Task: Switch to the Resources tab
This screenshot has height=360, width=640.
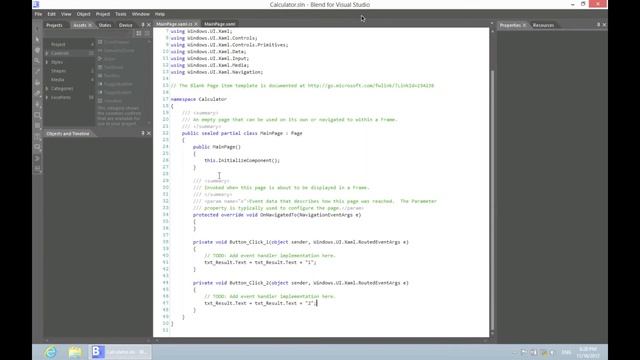Action: 543,25
